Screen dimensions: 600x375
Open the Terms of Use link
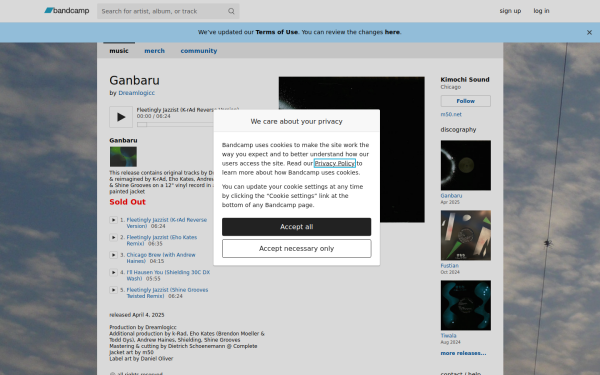(x=277, y=32)
